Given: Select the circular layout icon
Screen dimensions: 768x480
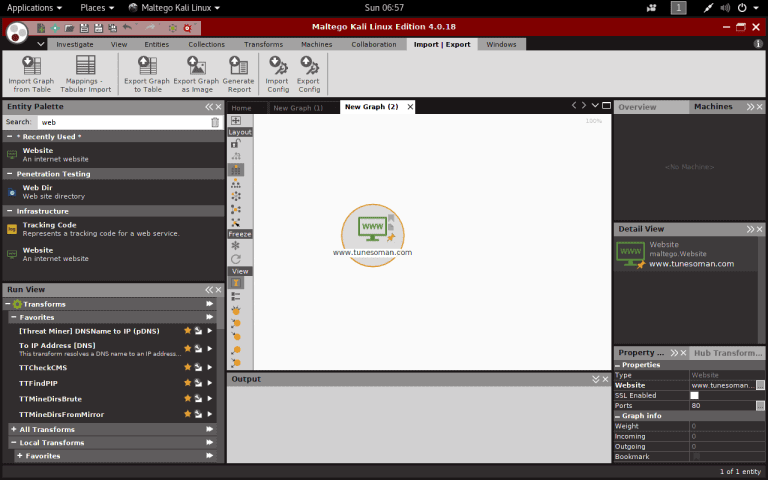Looking at the screenshot, I should (x=236, y=196).
